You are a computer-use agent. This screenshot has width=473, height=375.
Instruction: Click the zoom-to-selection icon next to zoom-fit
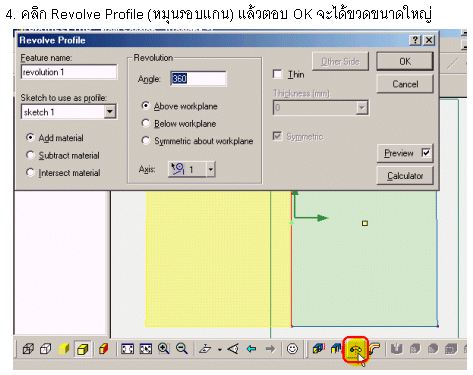coord(146,349)
